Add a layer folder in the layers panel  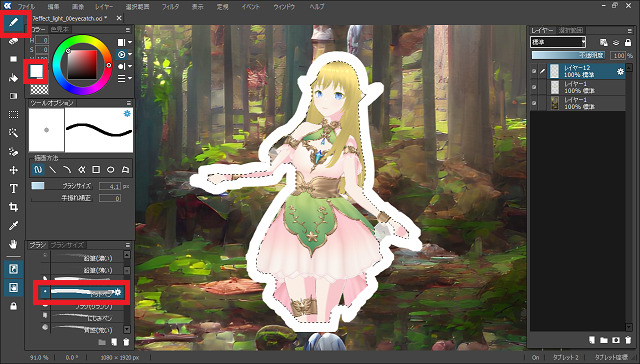click(604, 340)
